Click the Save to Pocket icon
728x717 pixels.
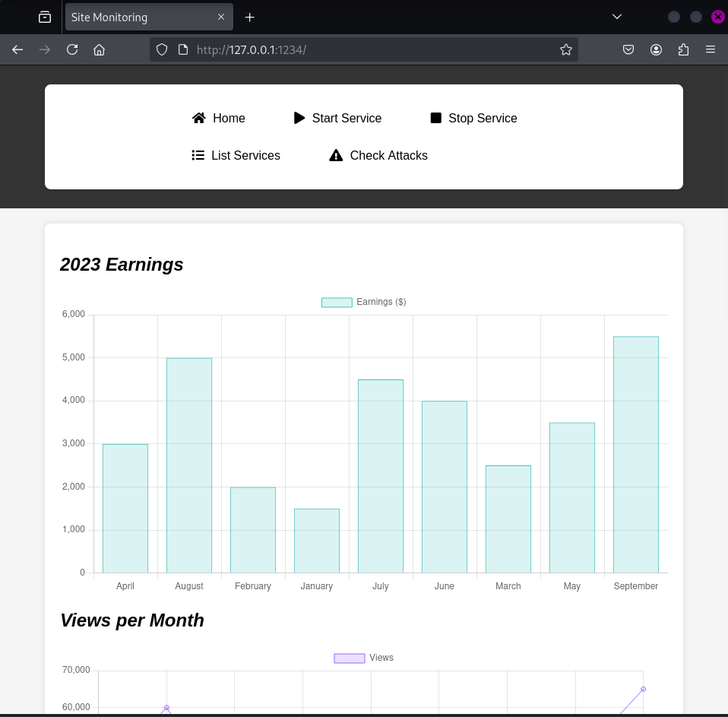click(628, 49)
